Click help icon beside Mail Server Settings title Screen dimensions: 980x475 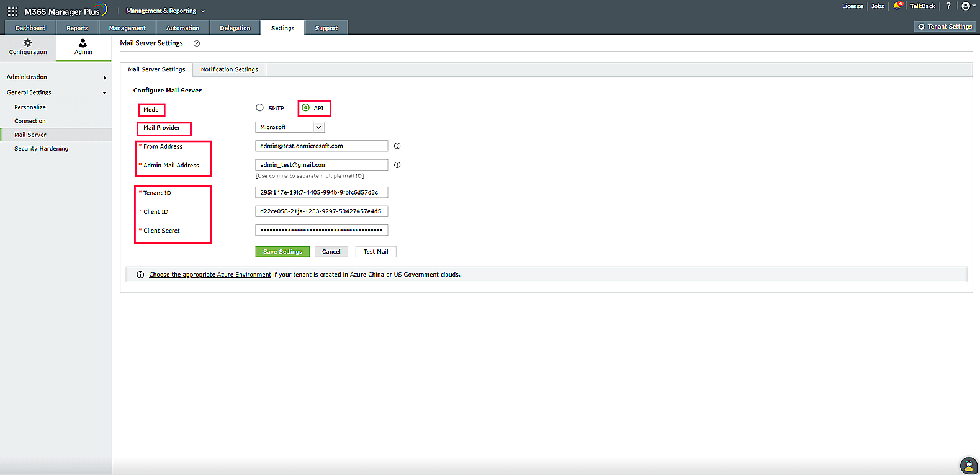(197, 43)
